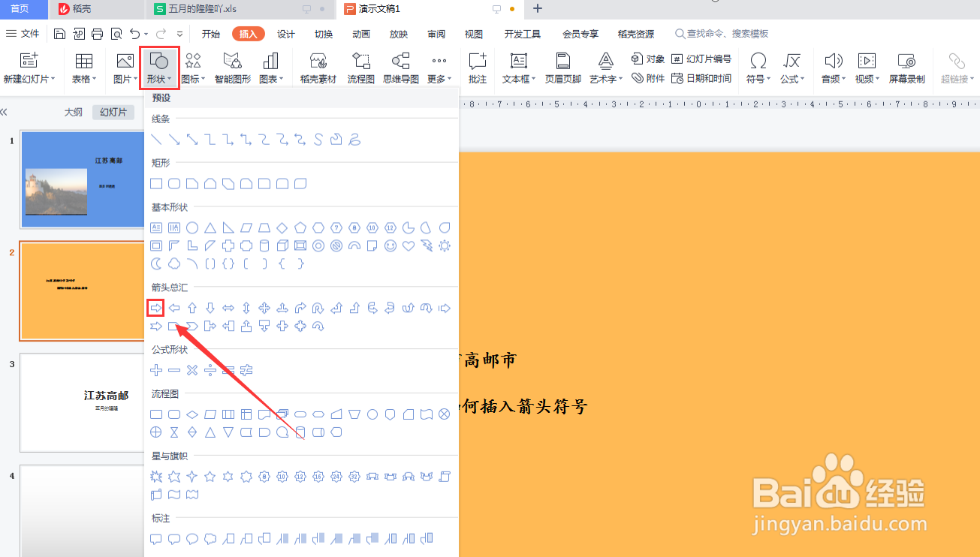The image size is (980, 557).
Task: Open the 切换 ribbon tab
Action: click(324, 34)
